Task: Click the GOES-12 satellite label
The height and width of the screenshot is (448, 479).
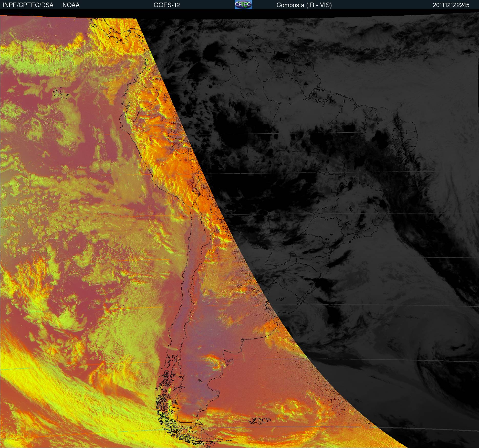Action: click(x=167, y=5)
